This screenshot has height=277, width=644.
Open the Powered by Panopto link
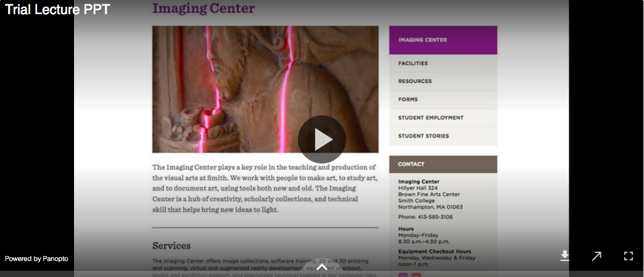36,258
